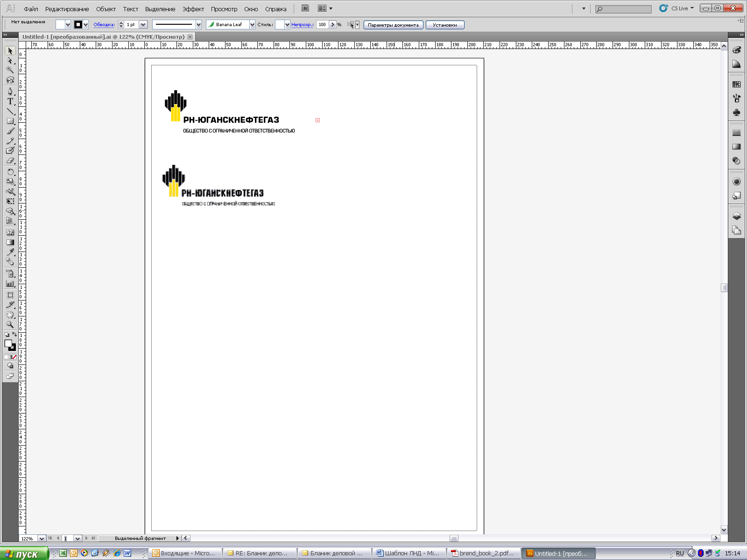747x560 pixels.
Task: Click into the help search field
Action: click(623, 9)
